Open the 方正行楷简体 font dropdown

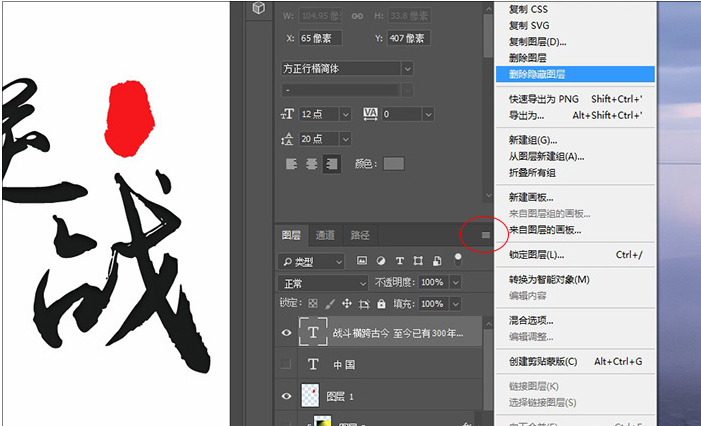(407, 69)
